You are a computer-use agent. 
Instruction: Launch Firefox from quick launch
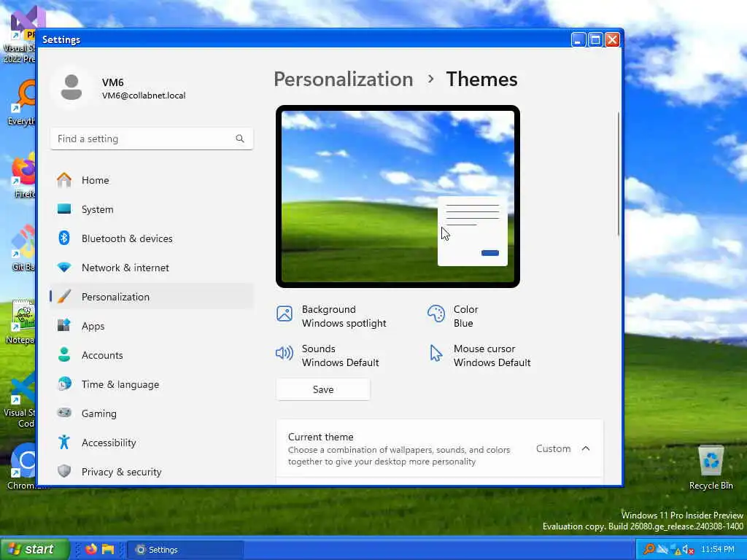point(91,549)
